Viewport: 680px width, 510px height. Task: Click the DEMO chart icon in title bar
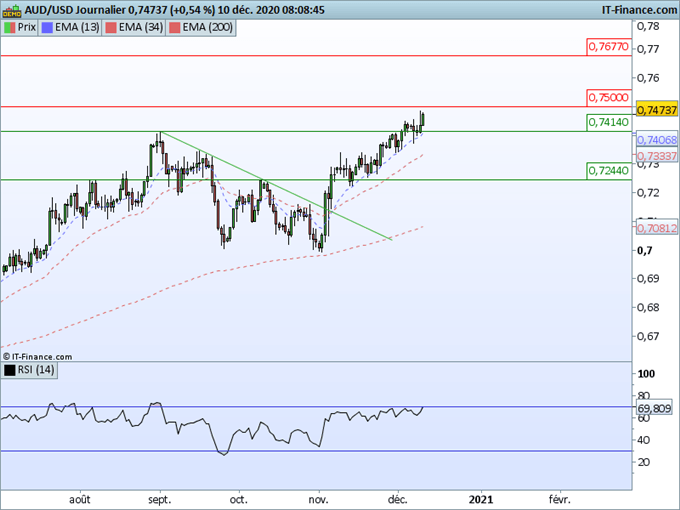12,10
